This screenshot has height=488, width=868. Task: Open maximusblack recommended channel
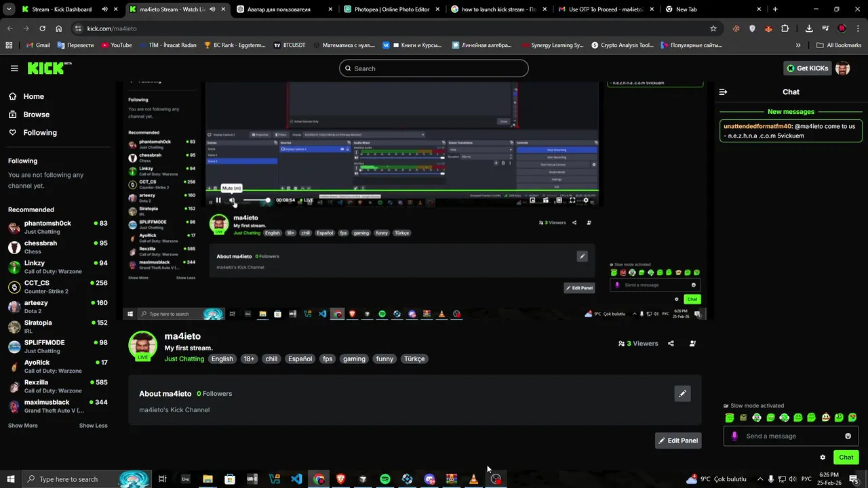tap(58, 406)
